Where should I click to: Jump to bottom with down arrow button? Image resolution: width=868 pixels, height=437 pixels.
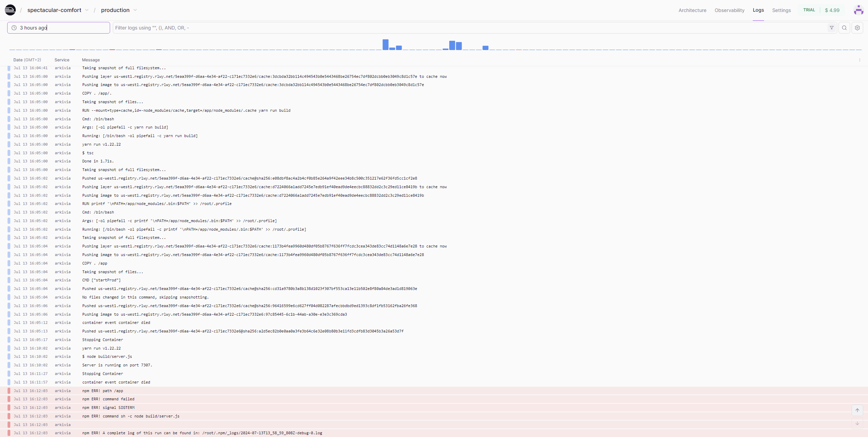[857, 423]
